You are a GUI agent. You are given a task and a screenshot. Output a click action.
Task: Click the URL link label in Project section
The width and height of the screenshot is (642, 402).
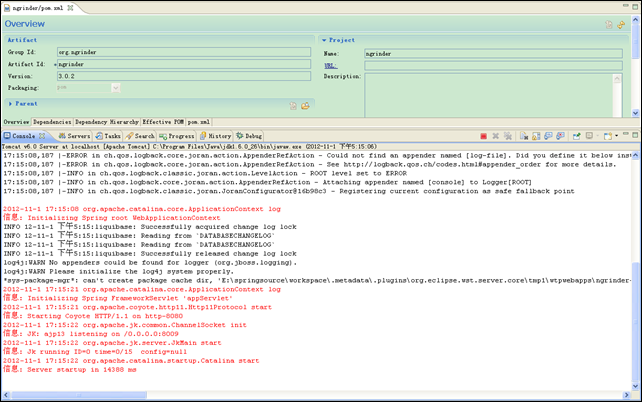[x=330, y=64]
